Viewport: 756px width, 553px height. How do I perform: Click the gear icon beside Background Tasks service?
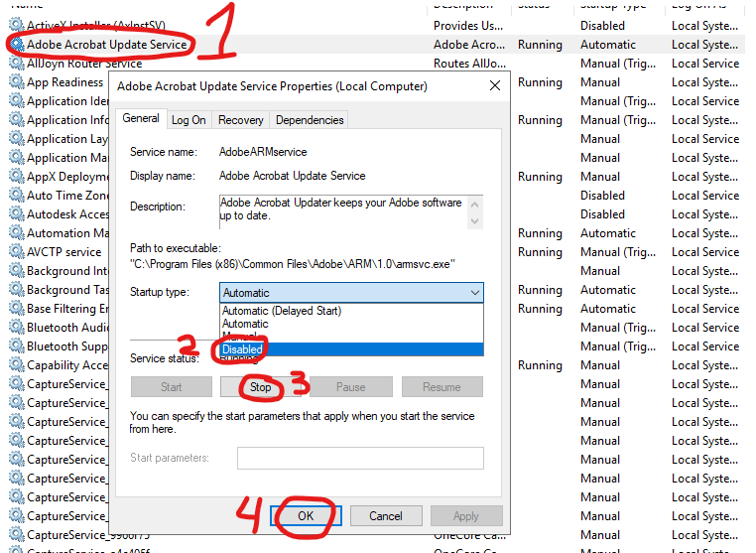click(x=17, y=290)
